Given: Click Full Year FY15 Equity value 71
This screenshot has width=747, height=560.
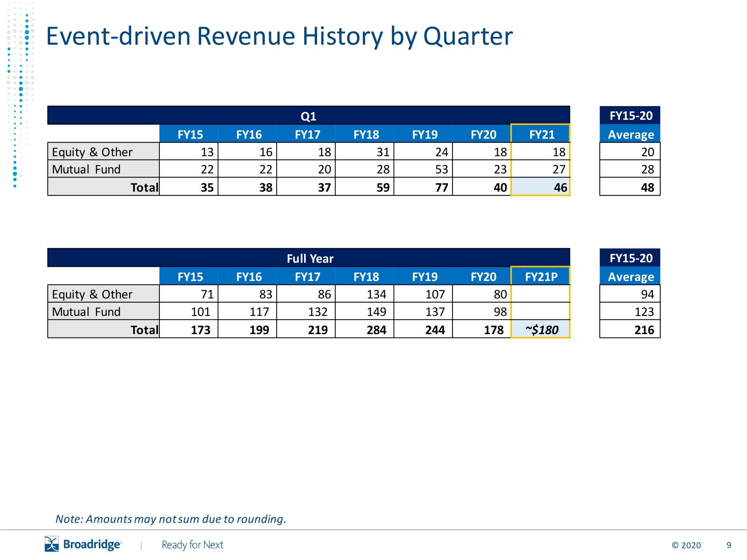Looking at the screenshot, I should point(189,294).
